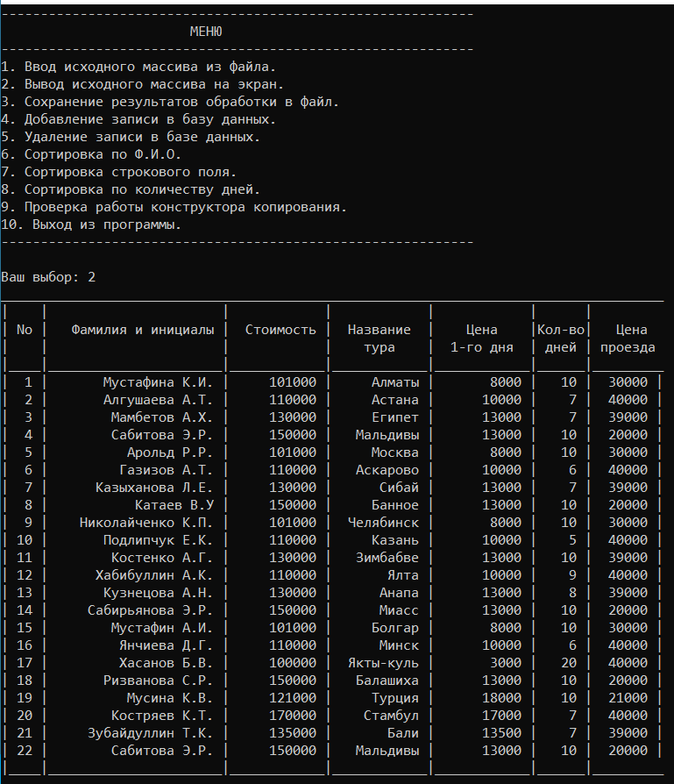Click name 'Хасанов Б.В.' in row 17
The height and width of the screenshot is (784, 674).
pos(166,662)
